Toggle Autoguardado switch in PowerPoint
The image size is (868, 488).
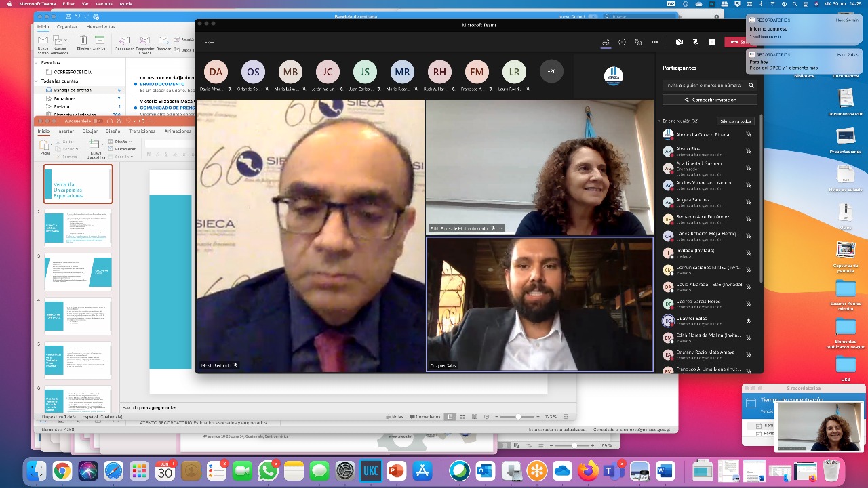coord(96,121)
